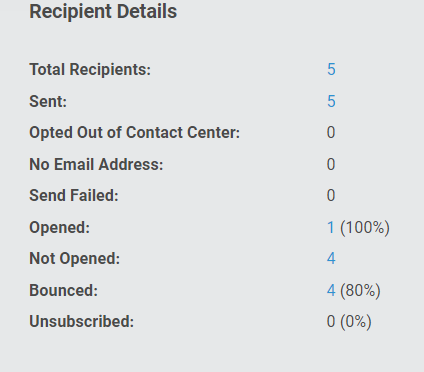The width and height of the screenshot is (424, 372).
Task: View recipients who opened the email
Action: (x=331, y=227)
